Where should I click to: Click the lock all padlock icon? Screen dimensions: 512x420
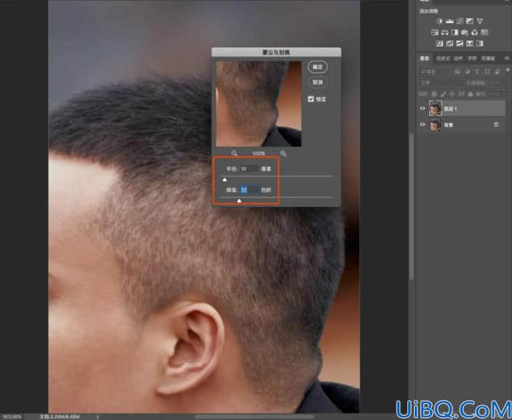[x=471, y=94]
